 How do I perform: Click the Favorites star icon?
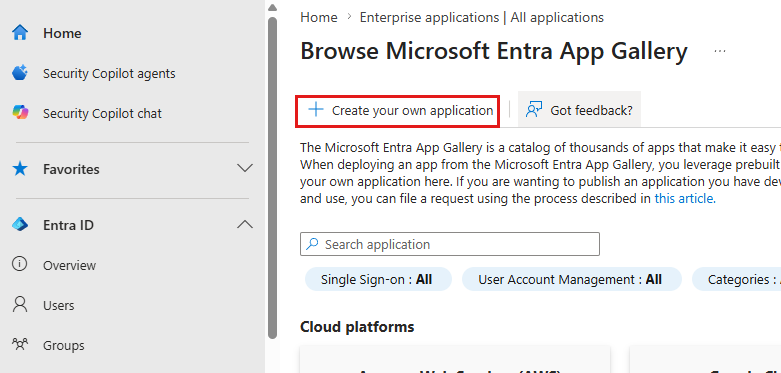point(20,169)
